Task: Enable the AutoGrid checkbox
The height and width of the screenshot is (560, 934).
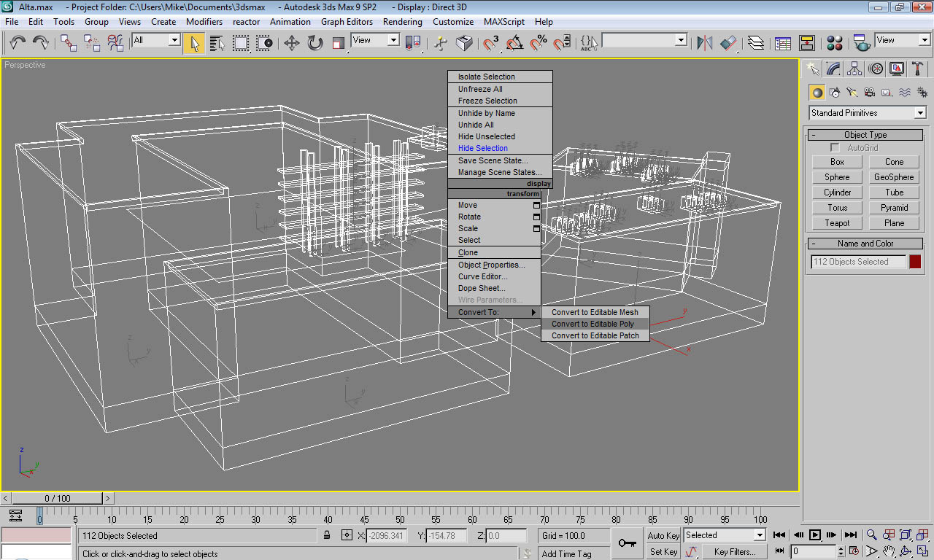Action: click(835, 148)
